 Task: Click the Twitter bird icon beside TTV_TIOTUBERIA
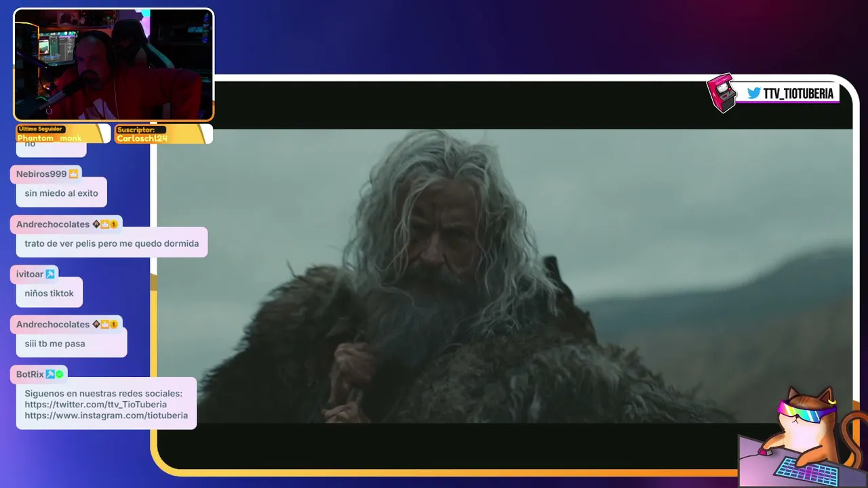753,94
